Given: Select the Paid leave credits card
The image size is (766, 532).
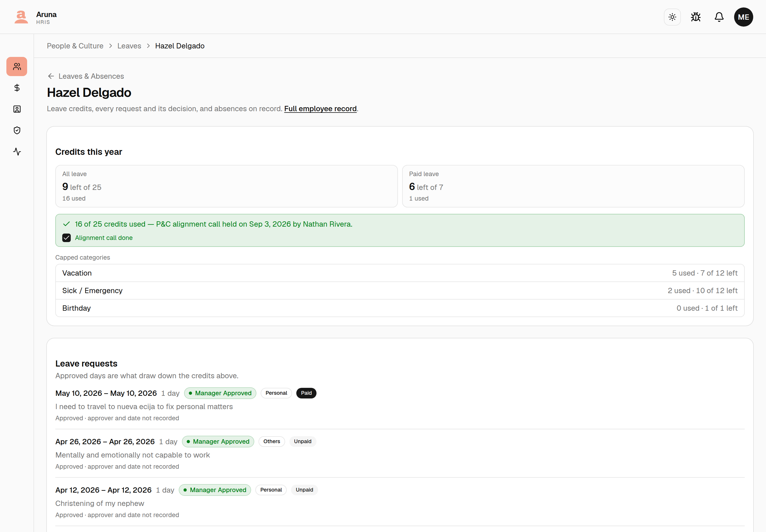Looking at the screenshot, I should [573, 186].
